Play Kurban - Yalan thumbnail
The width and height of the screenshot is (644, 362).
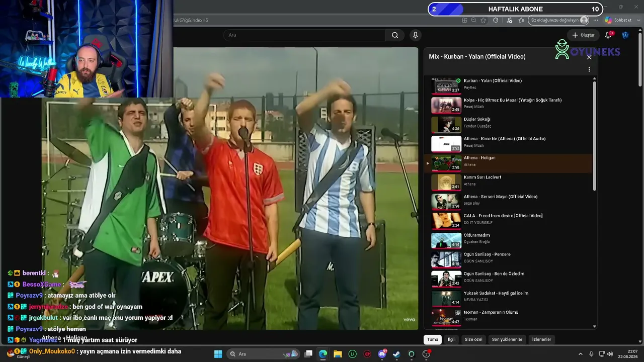tap(446, 86)
